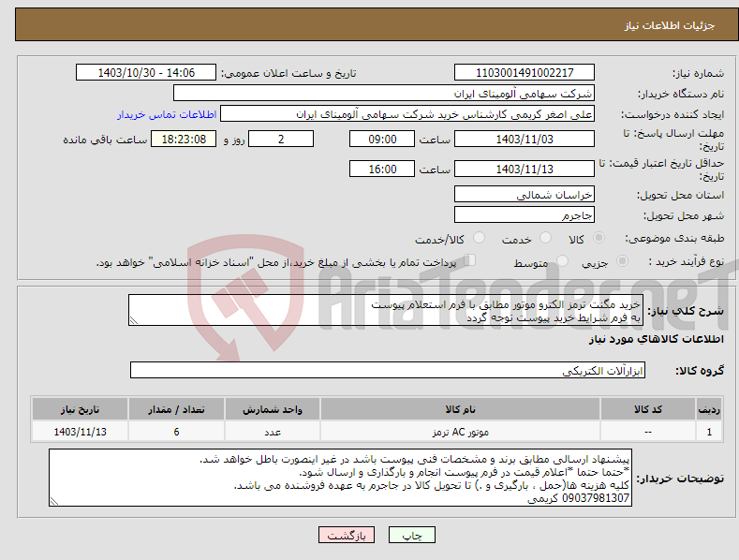Click the unit cell عدد
This screenshot has height=560, width=739.
point(273,432)
